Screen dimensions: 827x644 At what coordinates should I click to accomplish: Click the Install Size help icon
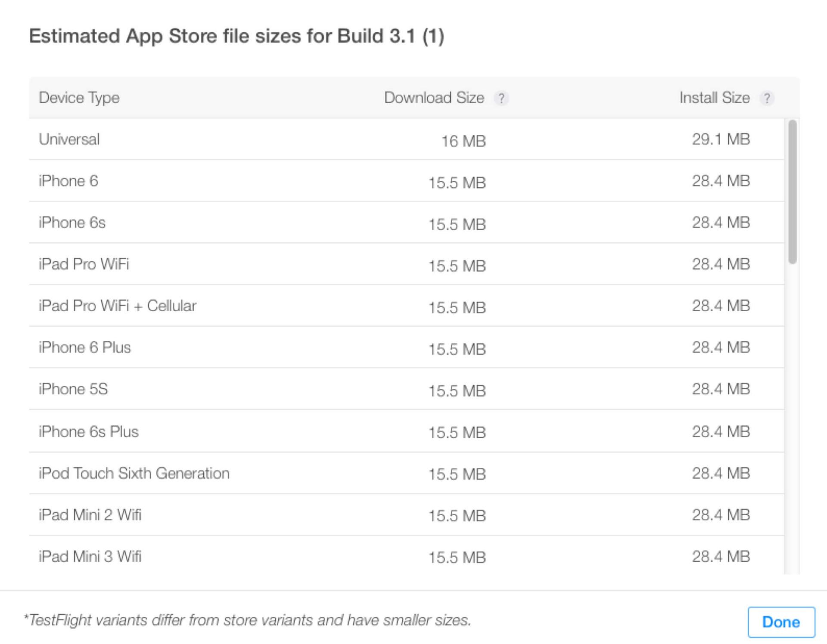(767, 99)
